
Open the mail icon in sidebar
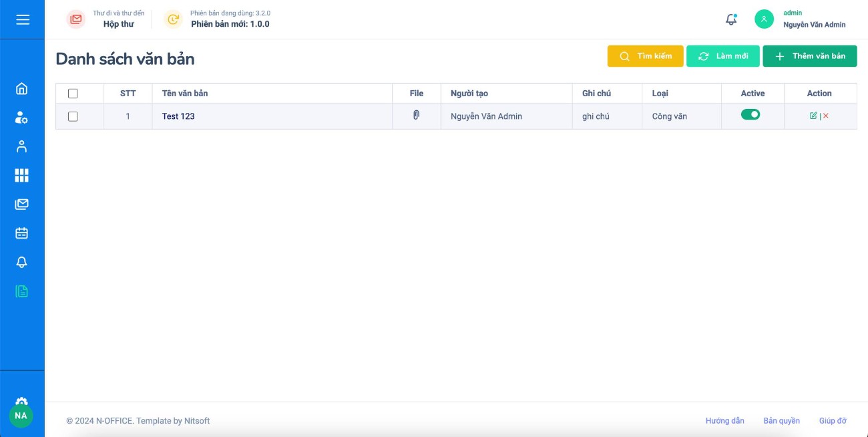click(x=22, y=204)
